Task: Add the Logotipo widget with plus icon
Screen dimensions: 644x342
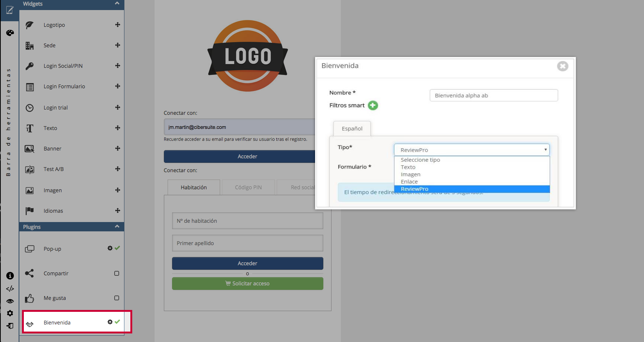Action: (118, 25)
